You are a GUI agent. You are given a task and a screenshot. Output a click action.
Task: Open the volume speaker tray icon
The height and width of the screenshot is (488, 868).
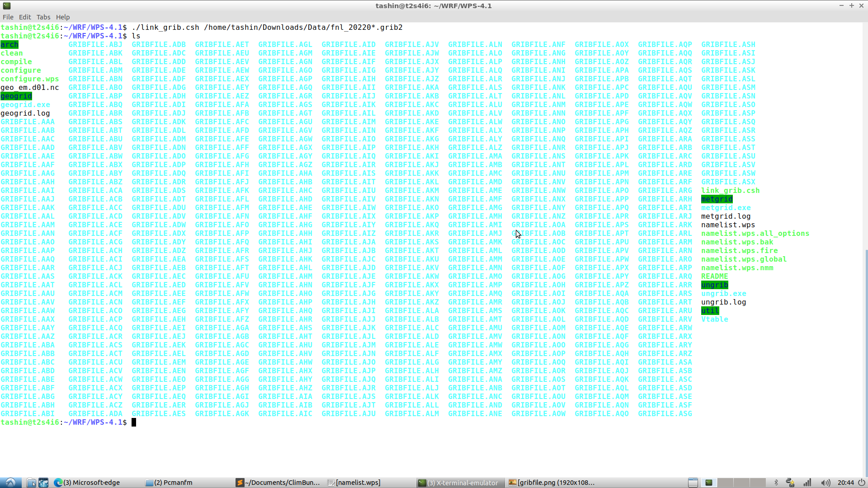point(825,483)
